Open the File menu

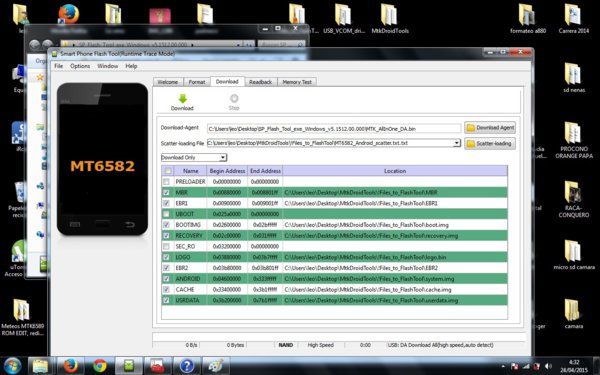[x=59, y=66]
